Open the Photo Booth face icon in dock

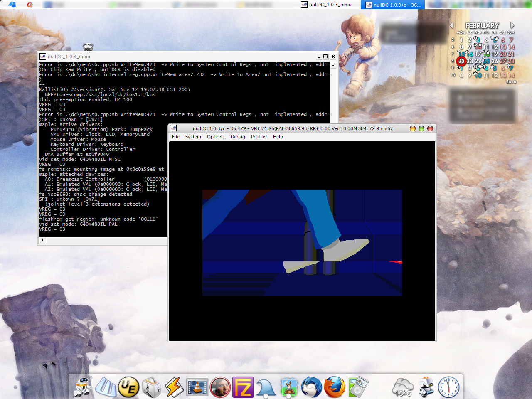tap(220, 387)
